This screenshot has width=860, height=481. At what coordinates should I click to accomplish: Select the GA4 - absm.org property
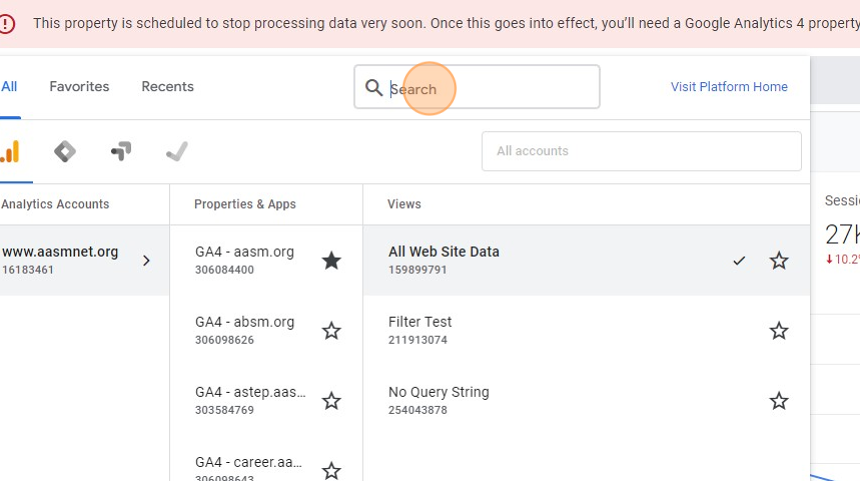tap(245, 322)
